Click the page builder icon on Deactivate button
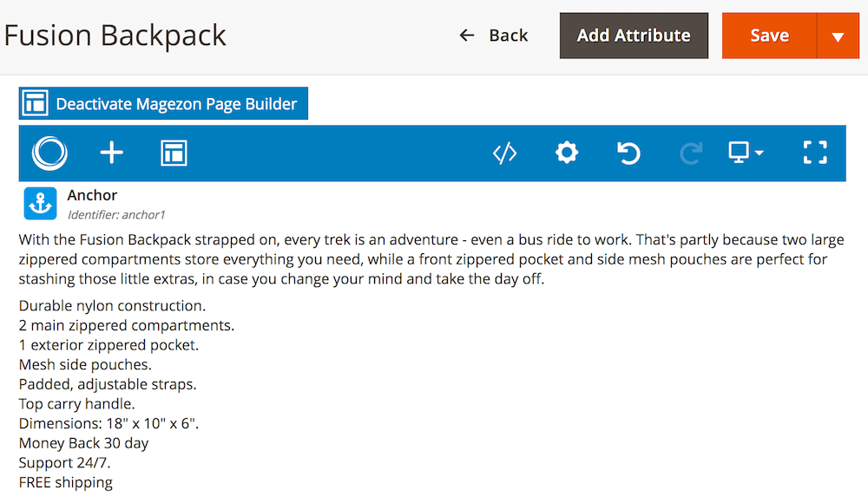Screen dimensions: 868x503 pos(35,103)
